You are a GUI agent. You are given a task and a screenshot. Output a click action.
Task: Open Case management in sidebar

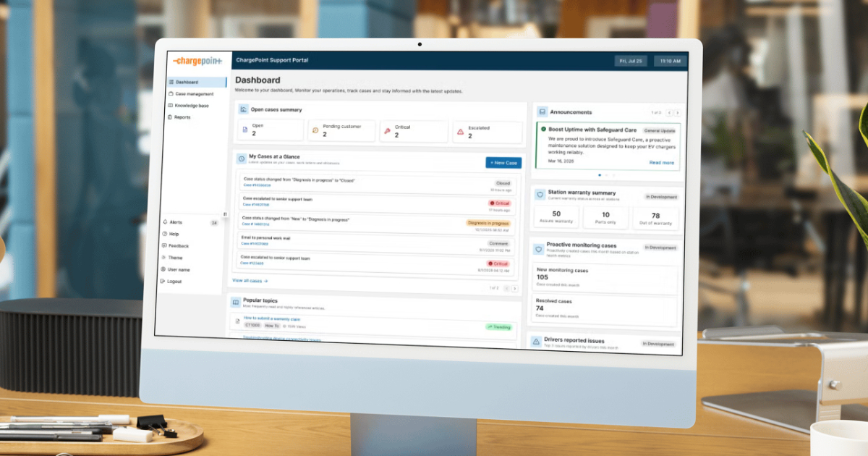pyautogui.click(x=194, y=94)
